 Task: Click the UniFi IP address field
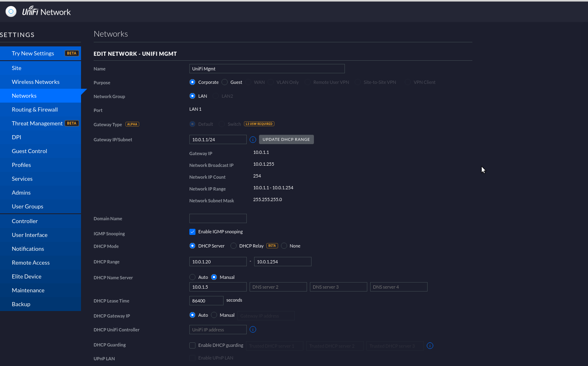(218, 330)
